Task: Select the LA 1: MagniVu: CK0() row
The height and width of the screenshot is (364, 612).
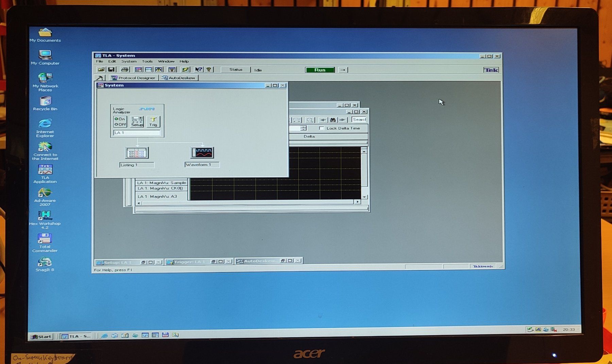Action: [x=161, y=188]
